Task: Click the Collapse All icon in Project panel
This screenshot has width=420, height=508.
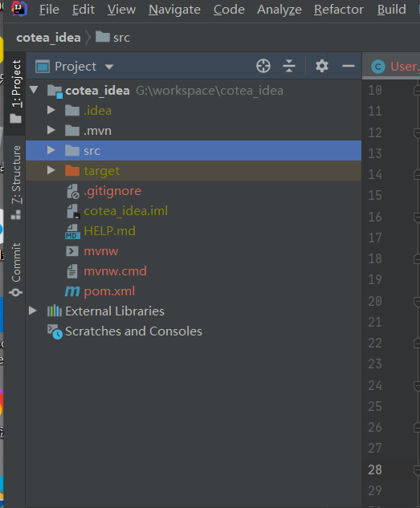Action: click(289, 66)
